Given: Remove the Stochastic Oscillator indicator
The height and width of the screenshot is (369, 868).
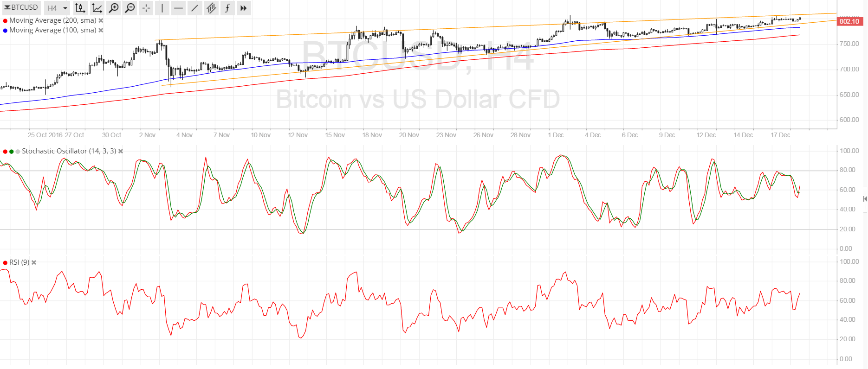Looking at the screenshot, I should [x=121, y=151].
